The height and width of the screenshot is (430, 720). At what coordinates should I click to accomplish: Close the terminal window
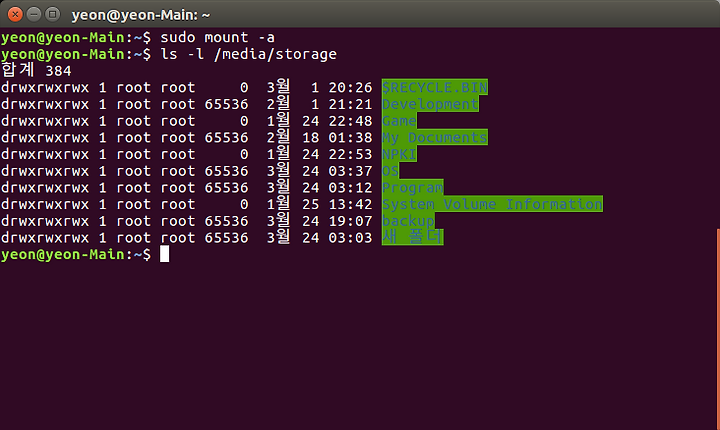[15, 15]
